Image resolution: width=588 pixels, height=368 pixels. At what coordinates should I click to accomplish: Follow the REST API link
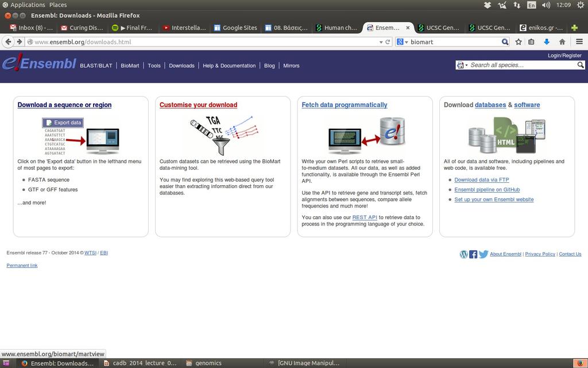point(365,217)
